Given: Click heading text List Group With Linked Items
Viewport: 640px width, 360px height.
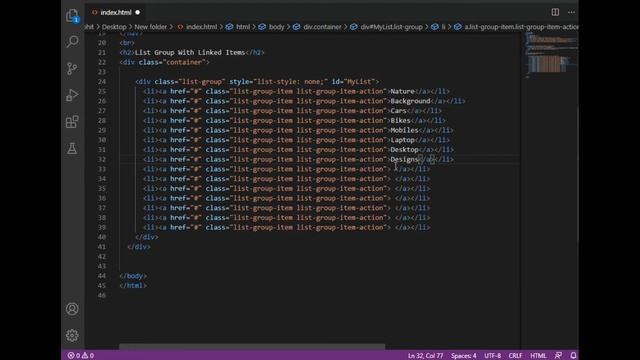Looking at the screenshot, I should coord(190,53).
